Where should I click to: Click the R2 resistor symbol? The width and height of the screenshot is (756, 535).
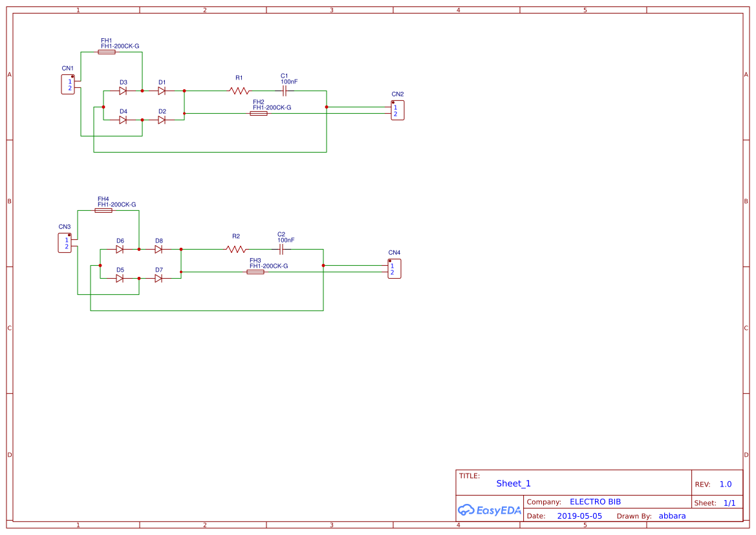point(236,249)
